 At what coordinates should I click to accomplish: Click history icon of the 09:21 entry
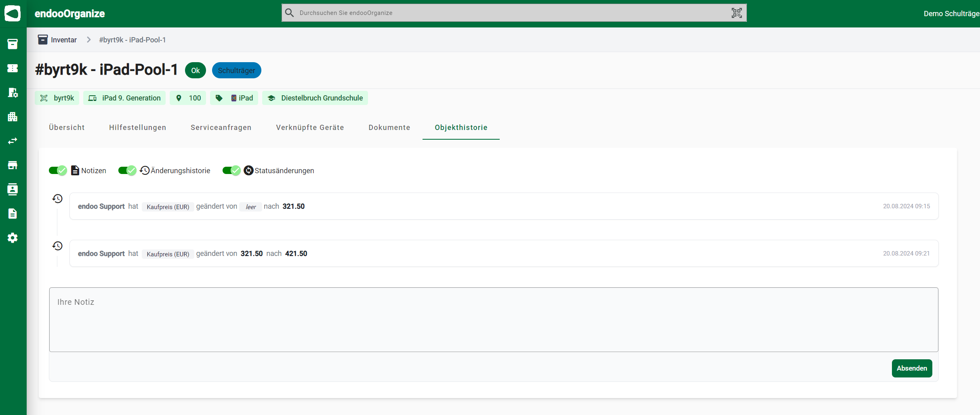pyautogui.click(x=57, y=246)
